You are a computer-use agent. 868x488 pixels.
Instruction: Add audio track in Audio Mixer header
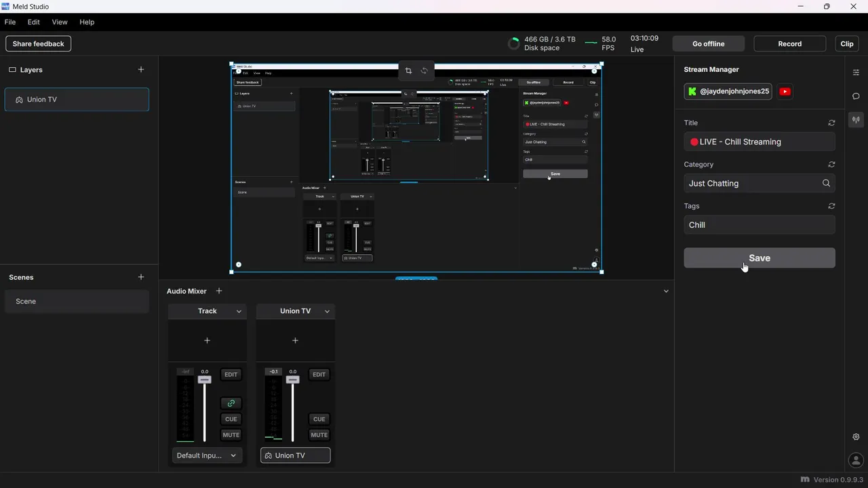(219, 291)
